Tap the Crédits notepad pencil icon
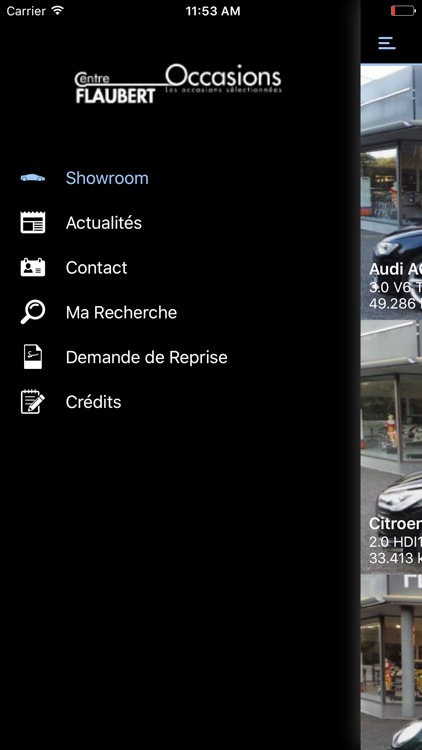The image size is (422, 750). [x=33, y=401]
